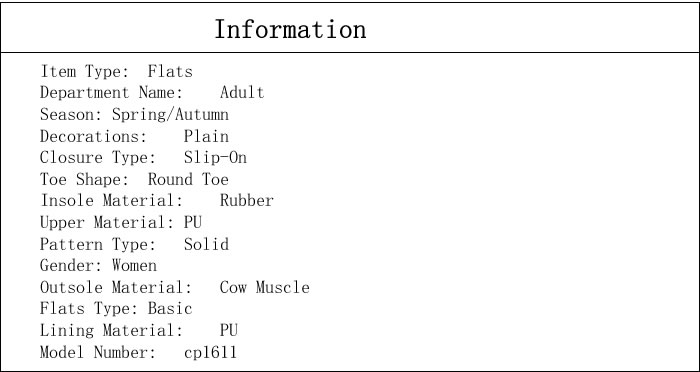Screen dimensions: 700x372
Task: Click the Model Number label
Action: pyautogui.click(x=98, y=352)
